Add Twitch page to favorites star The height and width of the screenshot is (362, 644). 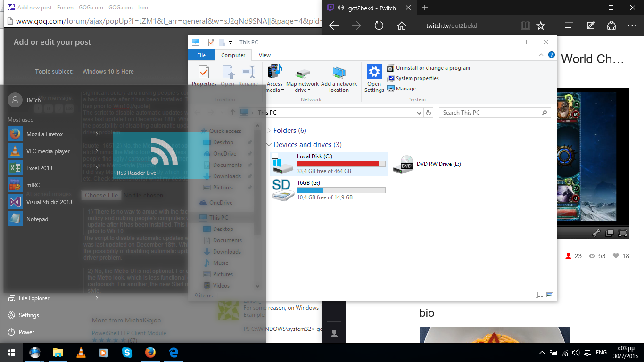tap(541, 25)
